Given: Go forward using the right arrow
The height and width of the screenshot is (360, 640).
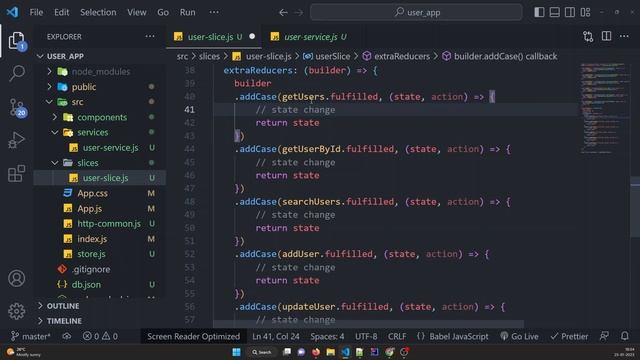Looking at the screenshot, I should (x=299, y=13).
